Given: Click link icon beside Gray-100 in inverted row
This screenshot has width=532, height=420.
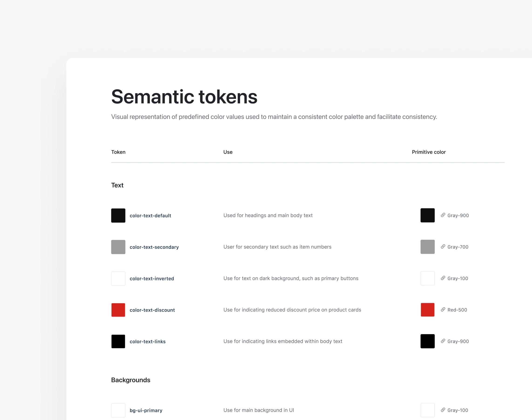Looking at the screenshot, I should point(443,278).
